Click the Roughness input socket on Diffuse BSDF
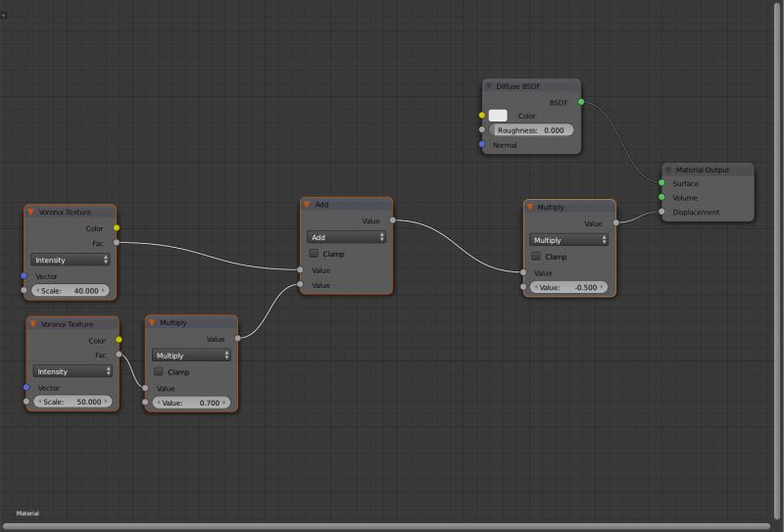Viewport: 784px width, 532px height. pyautogui.click(x=482, y=129)
